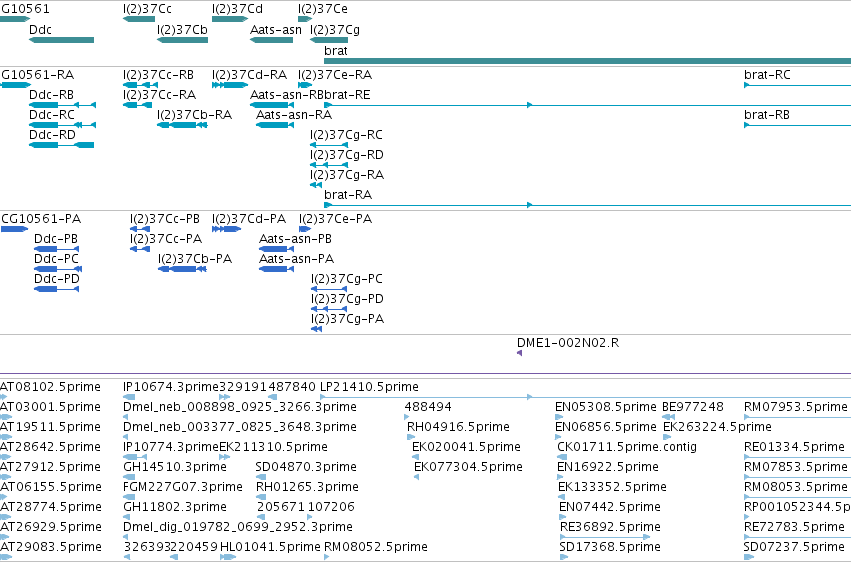The width and height of the screenshot is (851, 562).
Task: Click the SD04870.3prime EST label
Action: click(x=306, y=467)
